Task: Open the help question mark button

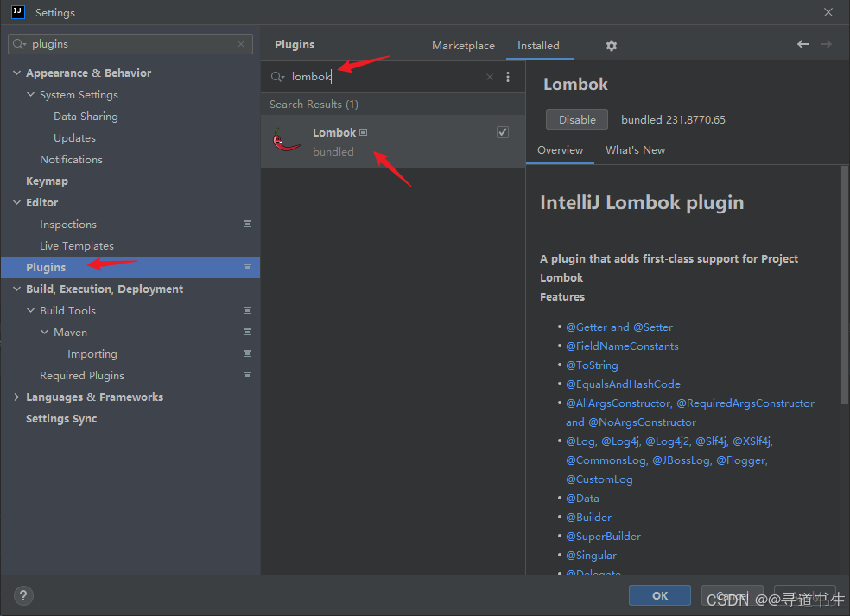Action: pos(23,596)
